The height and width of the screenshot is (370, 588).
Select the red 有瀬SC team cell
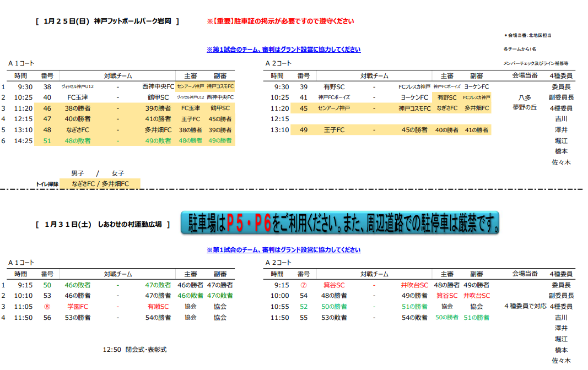(158, 307)
